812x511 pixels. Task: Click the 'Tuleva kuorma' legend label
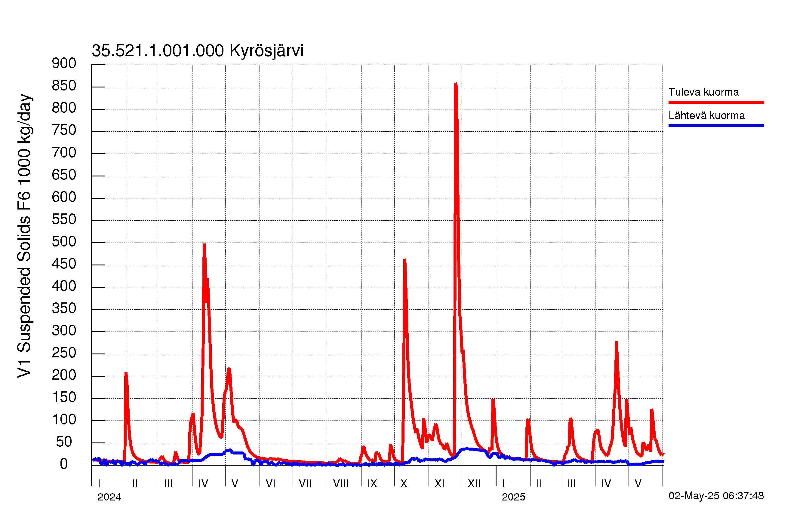pos(703,92)
